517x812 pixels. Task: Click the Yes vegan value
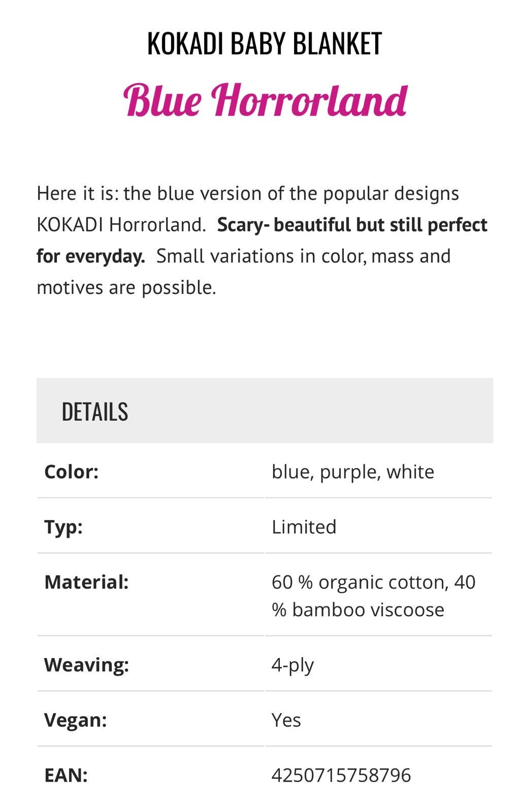click(286, 720)
